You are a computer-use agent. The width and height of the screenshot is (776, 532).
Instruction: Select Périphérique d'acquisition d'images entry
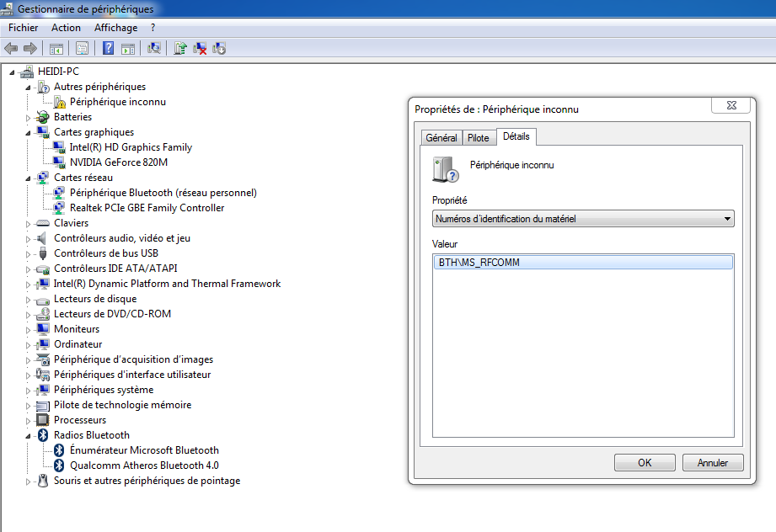coord(133,359)
